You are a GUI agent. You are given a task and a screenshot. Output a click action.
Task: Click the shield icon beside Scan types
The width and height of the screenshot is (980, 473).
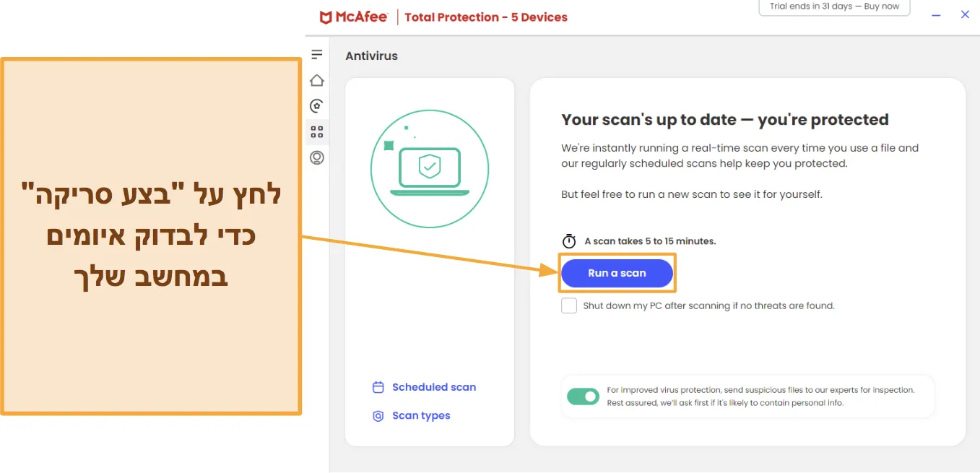378,416
